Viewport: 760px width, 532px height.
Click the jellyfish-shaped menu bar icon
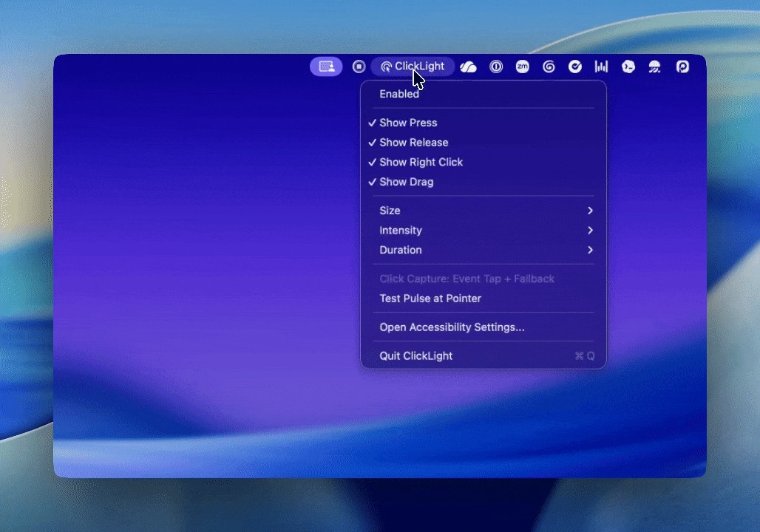pyautogui.click(x=655, y=66)
